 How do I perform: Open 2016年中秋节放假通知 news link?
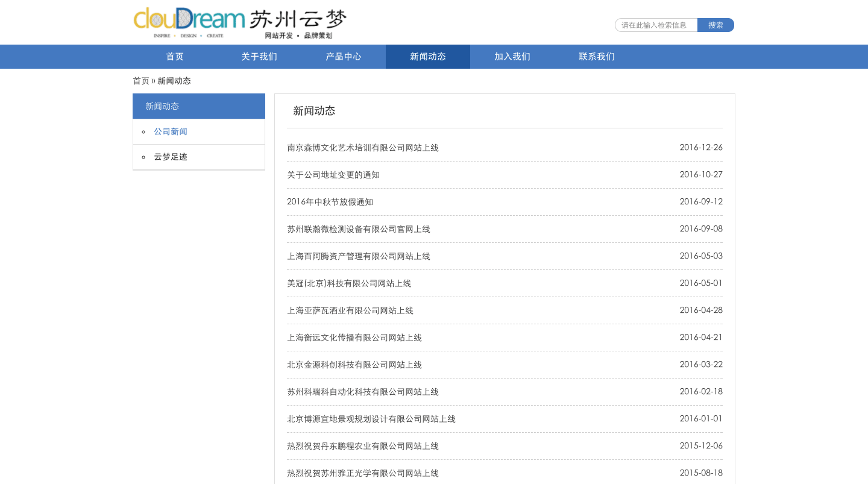click(x=330, y=202)
